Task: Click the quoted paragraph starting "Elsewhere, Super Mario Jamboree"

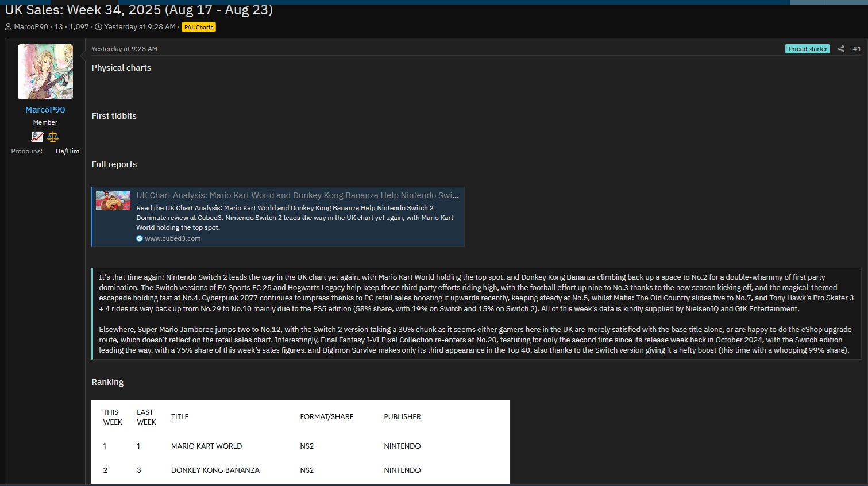Action: pyautogui.click(x=474, y=340)
